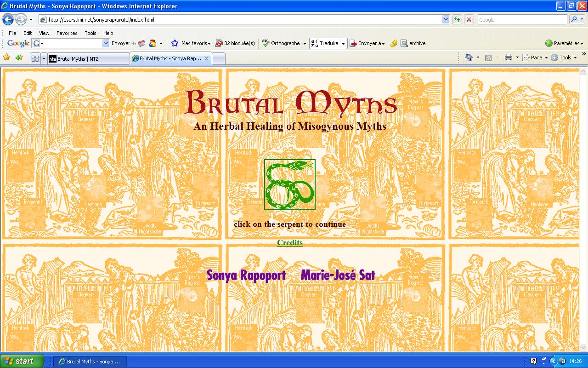This screenshot has height=368, width=588.
Task: Open the Orthographe options dropdown arrow
Action: [304, 44]
